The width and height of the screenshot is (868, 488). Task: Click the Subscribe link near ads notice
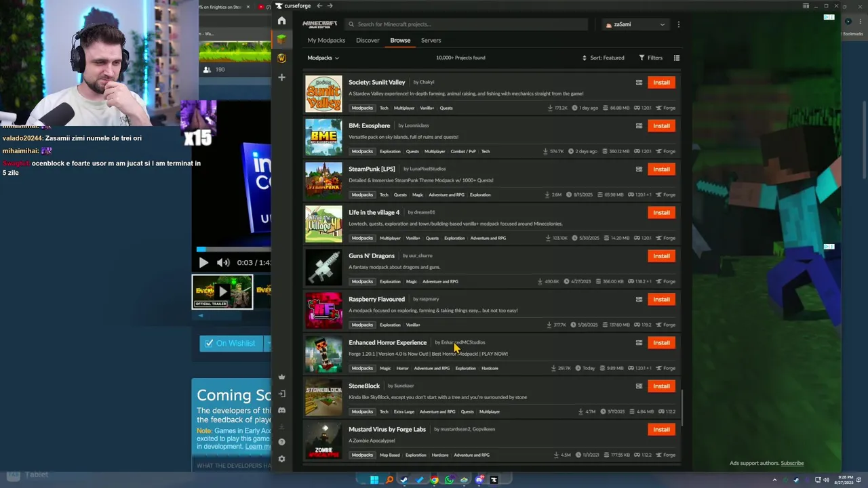(x=792, y=463)
